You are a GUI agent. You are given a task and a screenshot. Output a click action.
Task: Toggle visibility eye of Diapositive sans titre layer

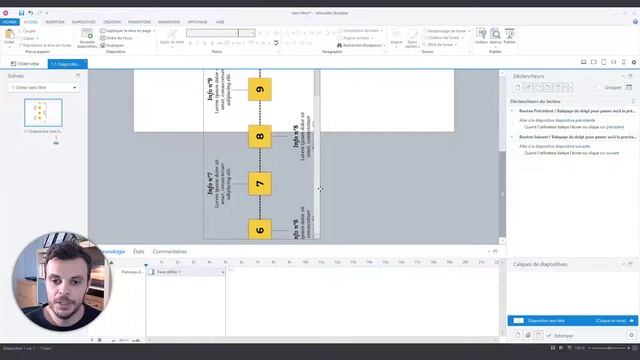tap(632, 321)
